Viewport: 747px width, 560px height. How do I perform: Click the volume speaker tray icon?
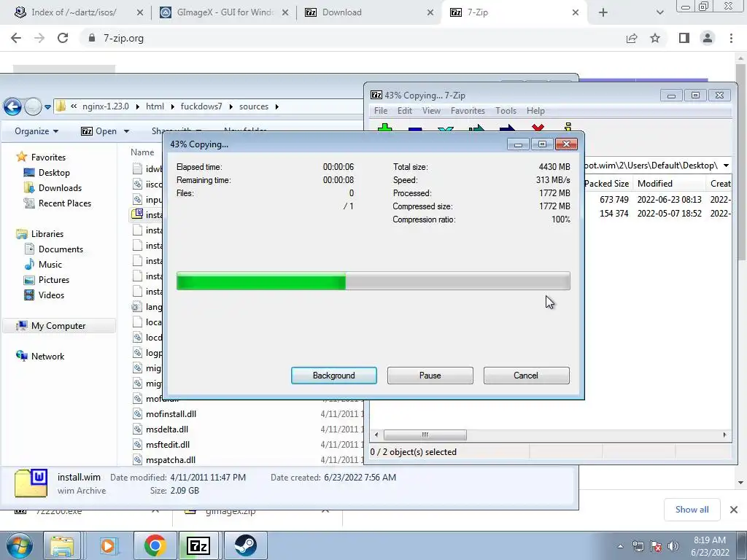click(x=673, y=546)
